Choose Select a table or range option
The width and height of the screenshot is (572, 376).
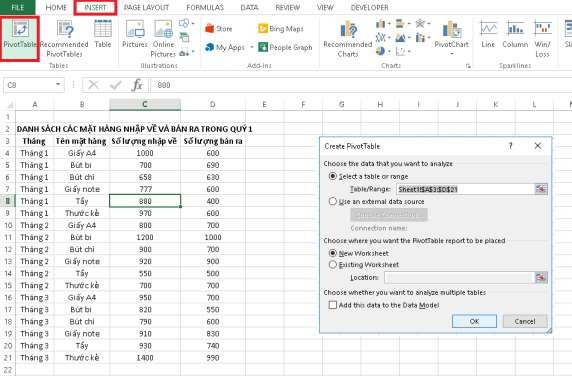coord(332,176)
